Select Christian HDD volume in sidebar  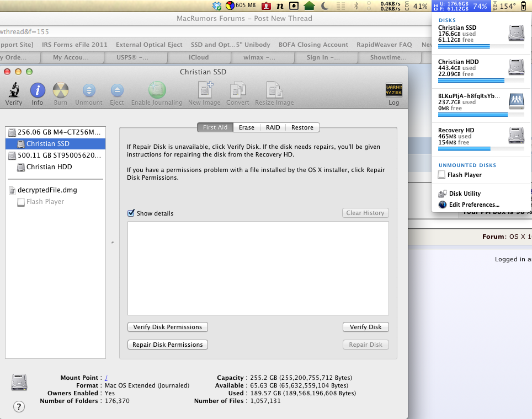[55, 167]
